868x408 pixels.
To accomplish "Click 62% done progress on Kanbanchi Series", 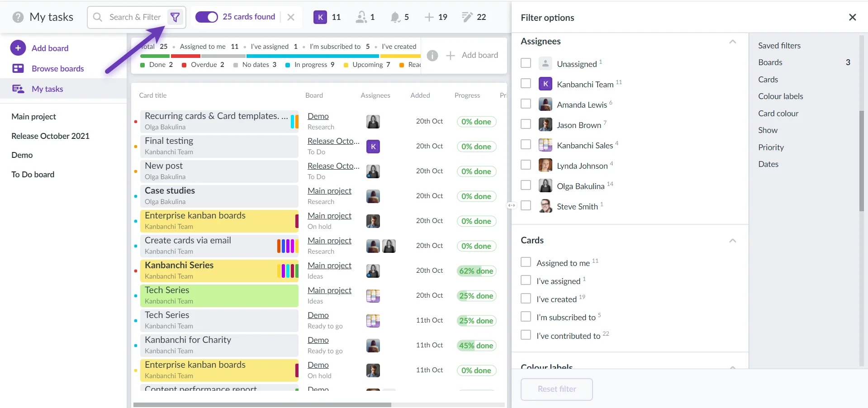I will pos(476,271).
